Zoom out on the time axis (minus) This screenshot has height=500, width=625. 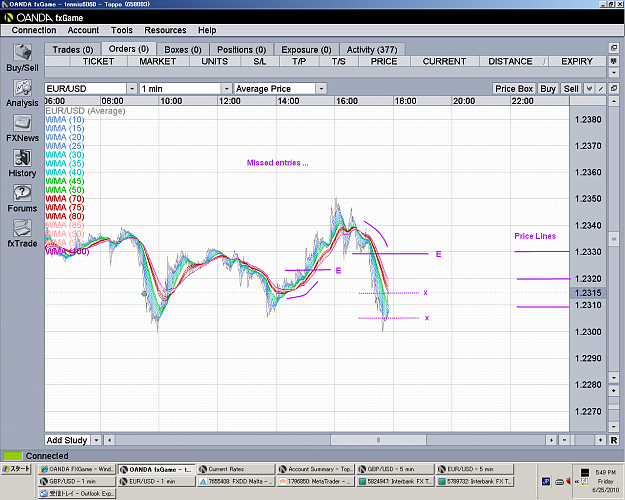click(564, 440)
